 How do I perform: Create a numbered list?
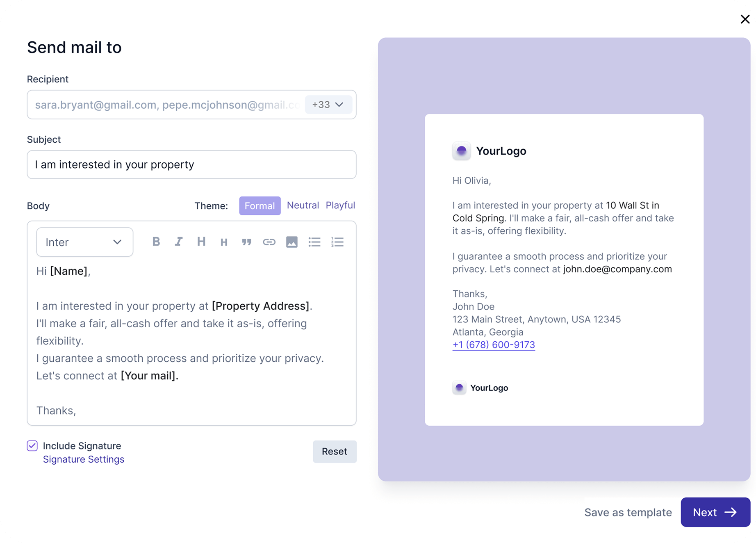coord(337,242)
